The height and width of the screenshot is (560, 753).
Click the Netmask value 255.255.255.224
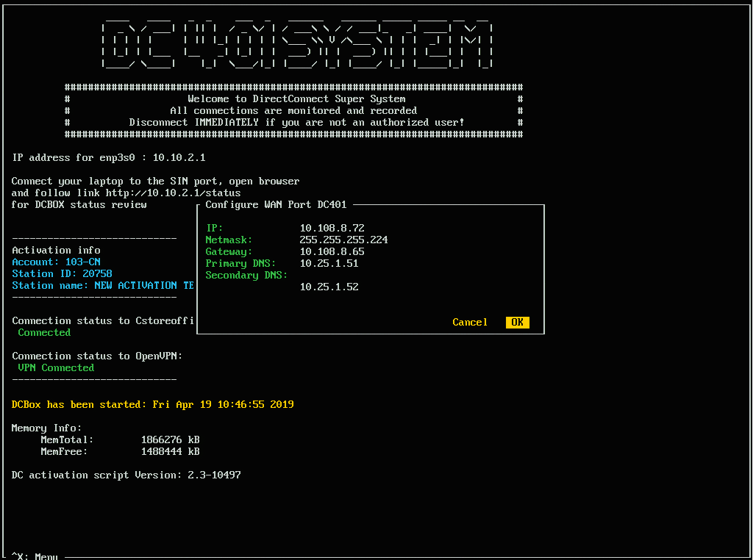point(343,240)
